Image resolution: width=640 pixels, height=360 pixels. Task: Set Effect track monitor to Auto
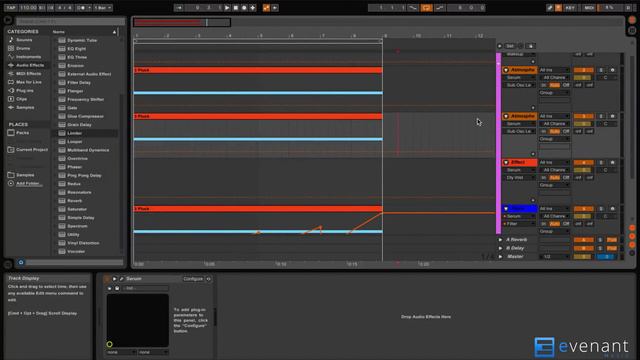554,178
